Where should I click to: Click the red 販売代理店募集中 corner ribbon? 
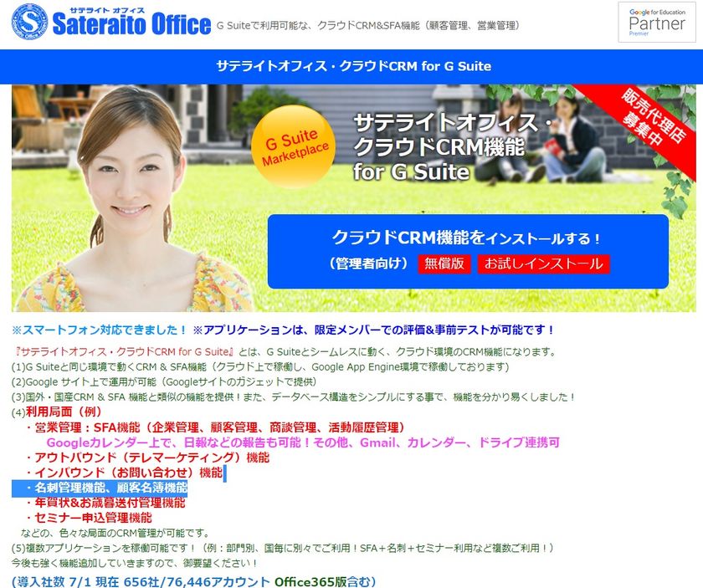click(650, 121)
